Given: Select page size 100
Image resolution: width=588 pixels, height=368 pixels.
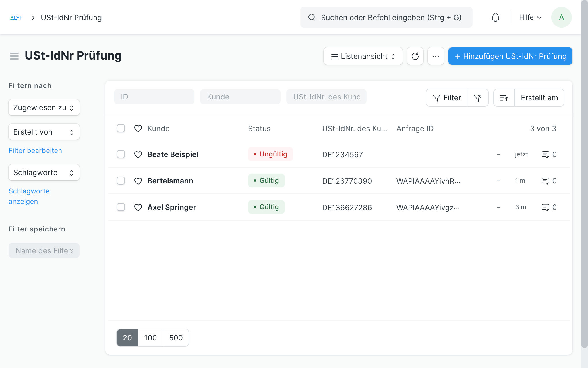Looking at the screenshot, I should [150, 338].
